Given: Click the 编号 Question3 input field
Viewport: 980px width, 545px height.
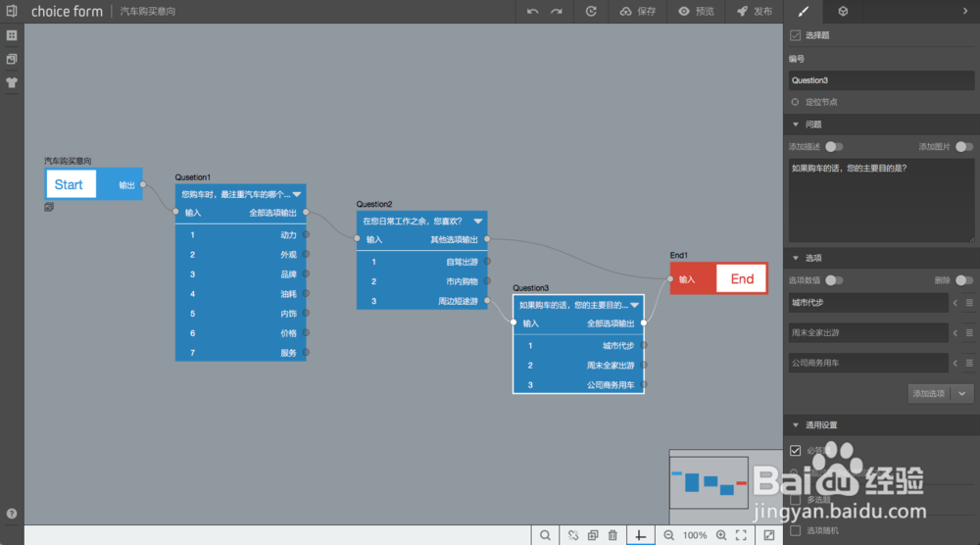Looking at the screenshot, I should tap(881, 80).
